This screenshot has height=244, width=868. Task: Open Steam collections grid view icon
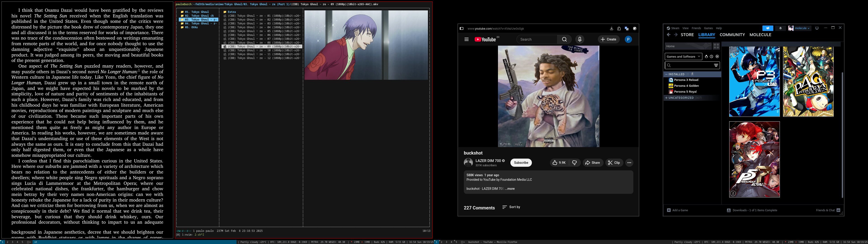point(716,46)
